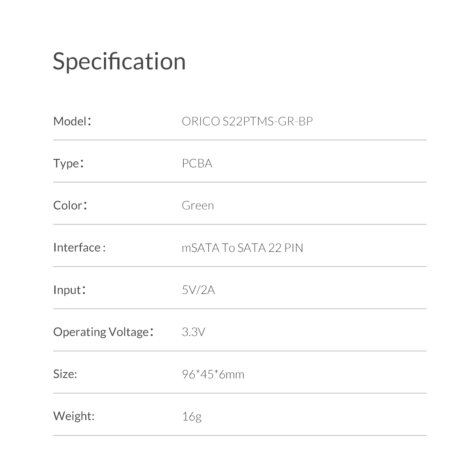Click the divider line below Interface row
Image resolution: width=476 pixels, height=476 pixels.
[240, 267]
